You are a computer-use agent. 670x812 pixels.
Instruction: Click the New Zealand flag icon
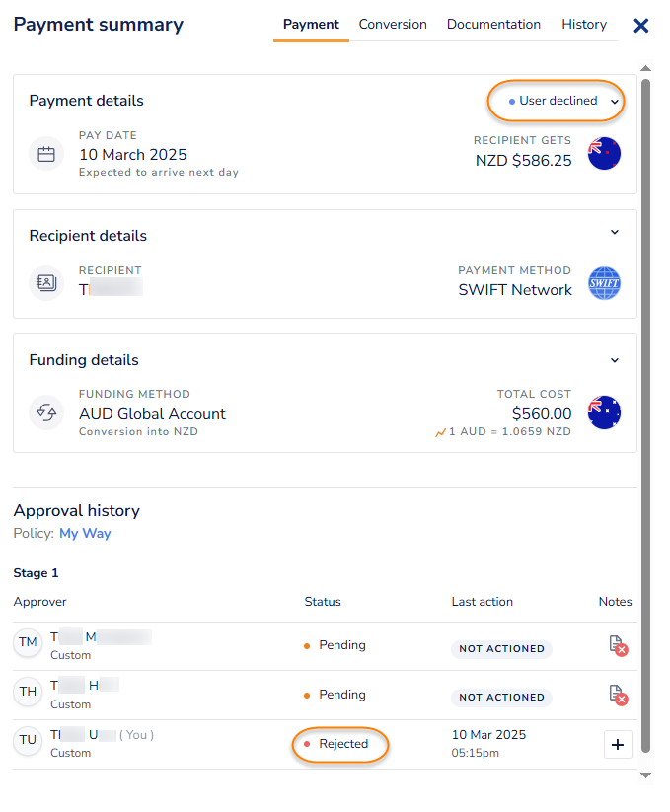pos(604,154)
